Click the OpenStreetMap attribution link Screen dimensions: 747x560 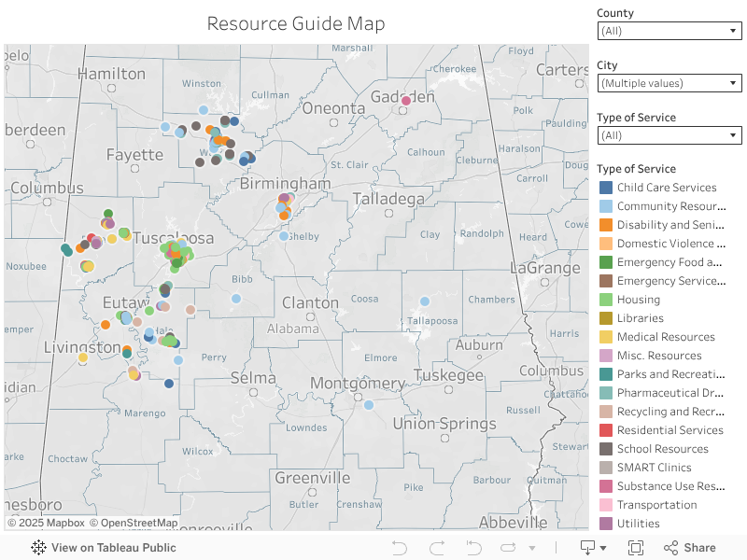point(134,524)
